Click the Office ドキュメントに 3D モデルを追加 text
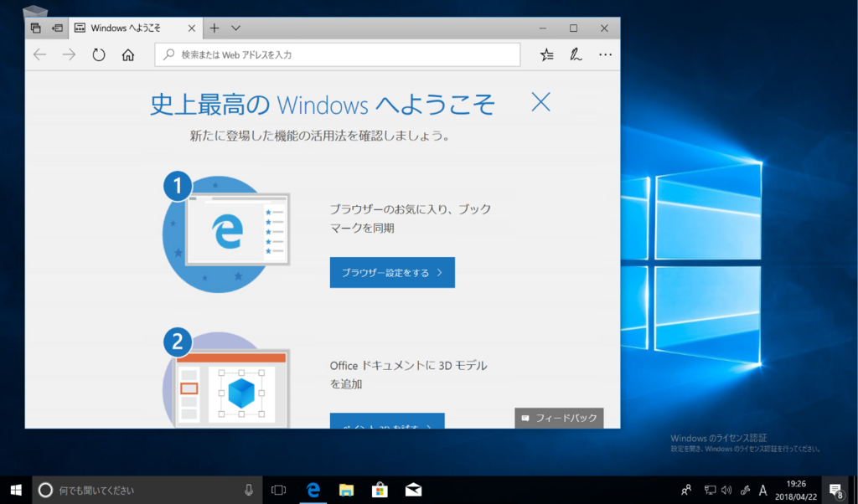Viewport: 858px width, 504px height. 409,374
